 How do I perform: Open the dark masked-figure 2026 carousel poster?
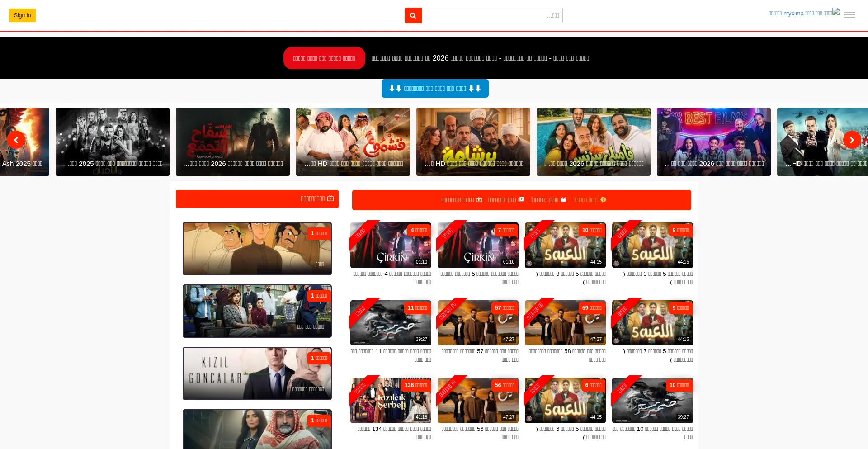233,142
